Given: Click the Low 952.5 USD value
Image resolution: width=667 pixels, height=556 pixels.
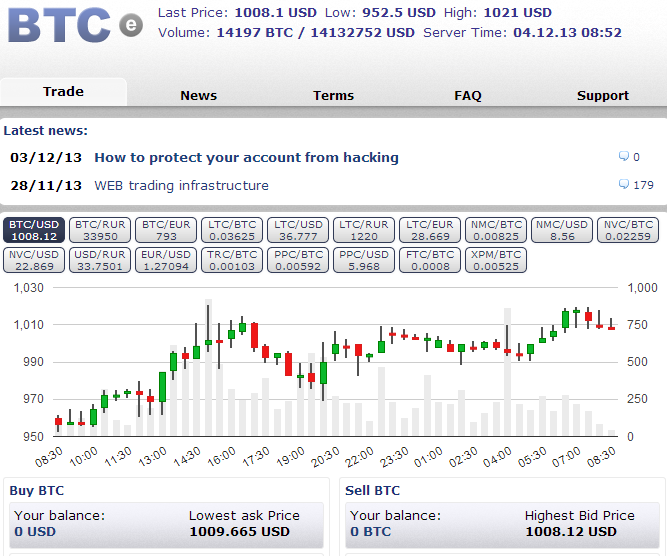Looking at the screenshot, I should click(399, 13).
